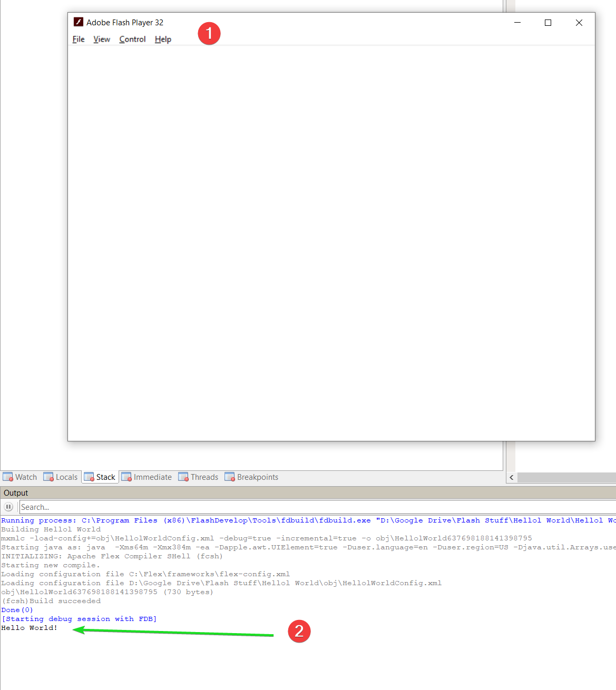Click the '[Starting debug session with FDB]' line
This screenshot has width=616, height=690.
tap(79, 619)
